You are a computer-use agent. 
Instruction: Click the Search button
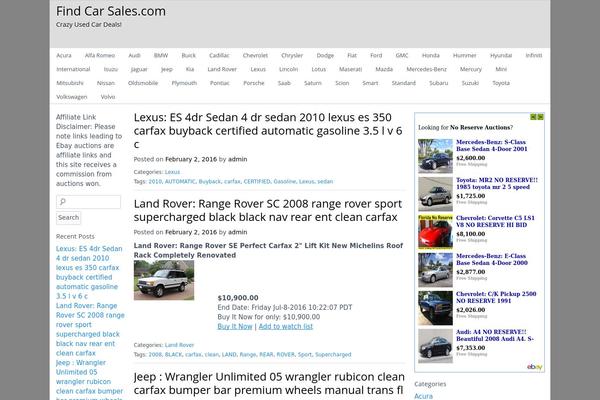(68, 217)
